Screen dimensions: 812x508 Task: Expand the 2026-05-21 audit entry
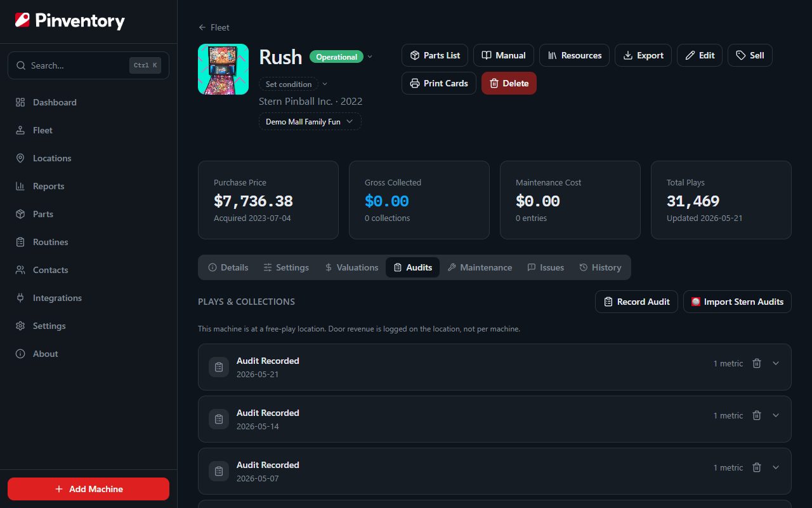pos(775,363)
